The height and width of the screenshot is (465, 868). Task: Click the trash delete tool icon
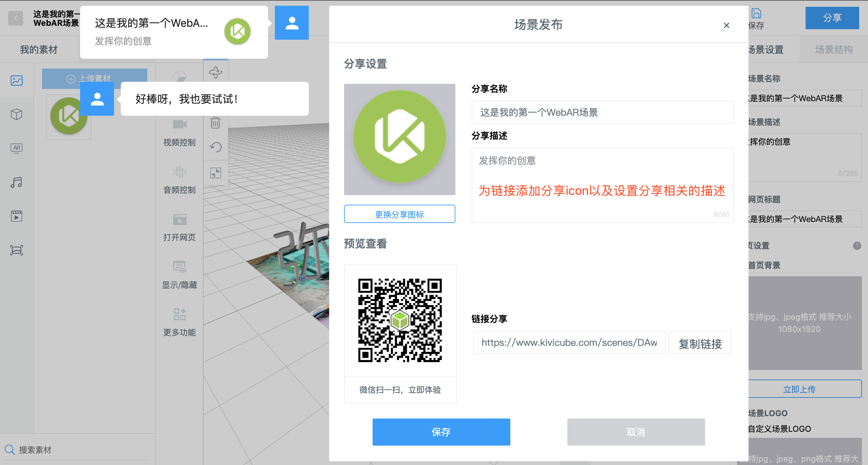tap(215, 123)
